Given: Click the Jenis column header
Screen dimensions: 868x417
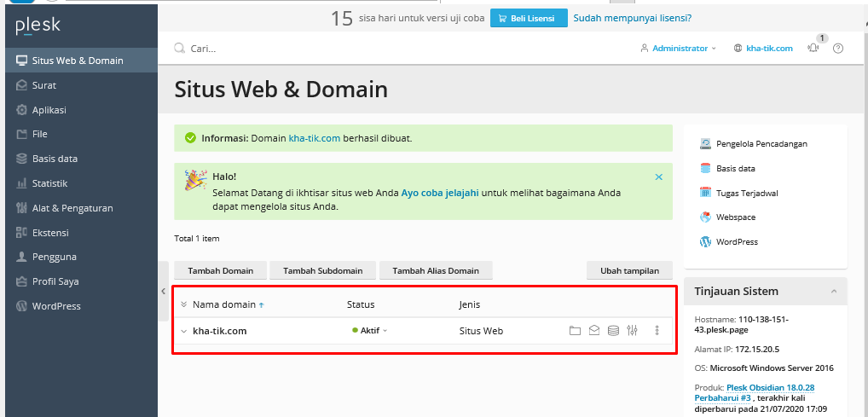Looking at the screenshot, I should tap(470, 304).
